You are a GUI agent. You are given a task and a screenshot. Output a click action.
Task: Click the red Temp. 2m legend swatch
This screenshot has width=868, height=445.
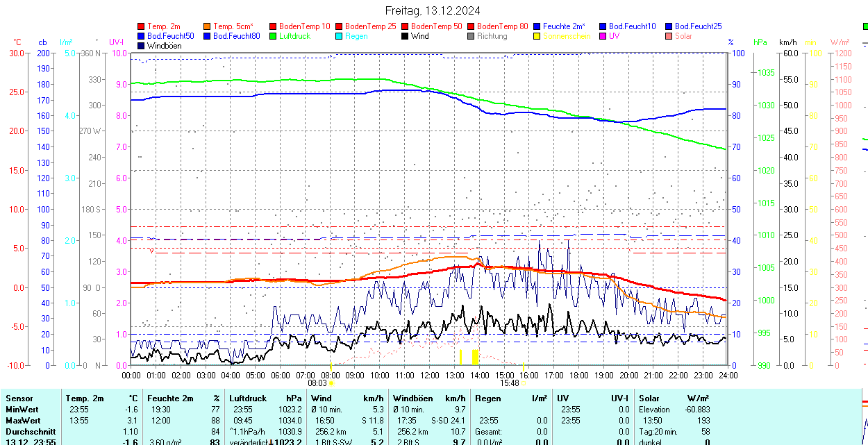click(142, 26)
